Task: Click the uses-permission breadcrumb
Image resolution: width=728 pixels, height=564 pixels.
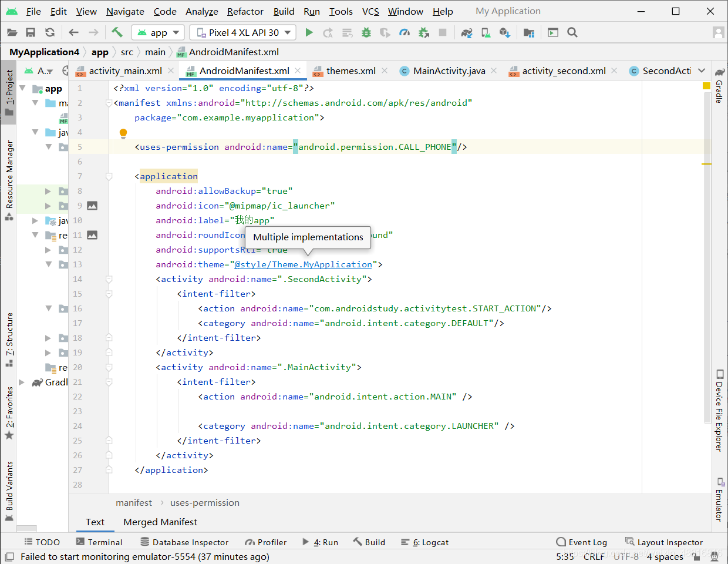Action: tap(204, 502)
